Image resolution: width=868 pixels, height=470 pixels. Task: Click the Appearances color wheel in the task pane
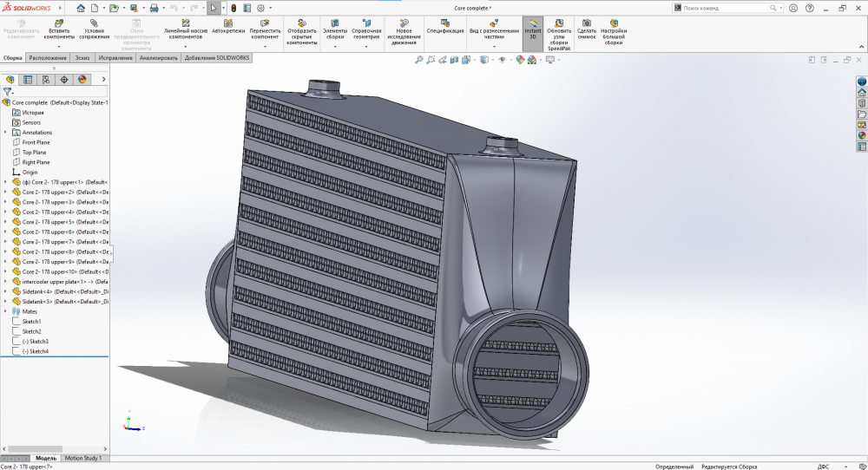862,134
